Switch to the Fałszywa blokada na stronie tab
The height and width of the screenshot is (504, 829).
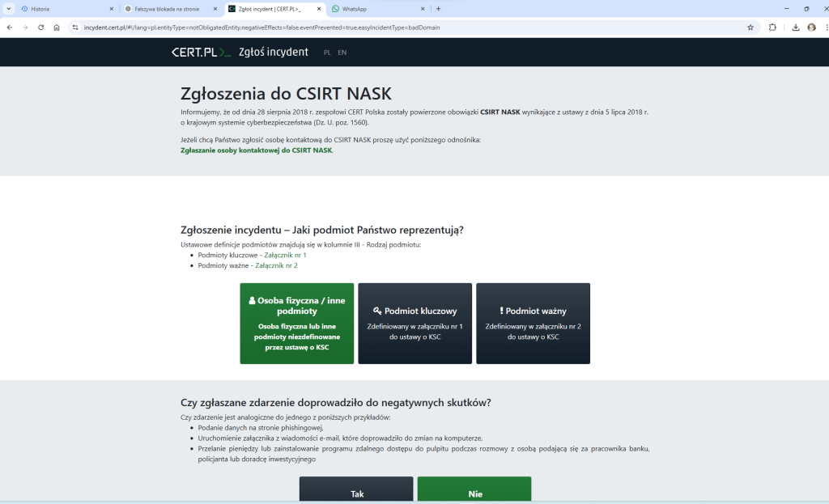coord(171,9)
